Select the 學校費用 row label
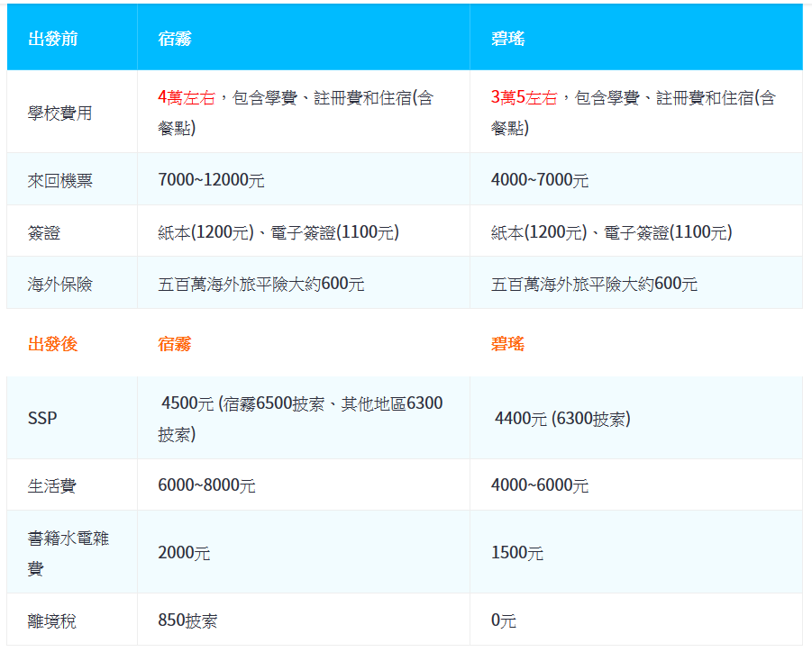The width and height of the screenshot is (812, 652). [x=59, y=113]
